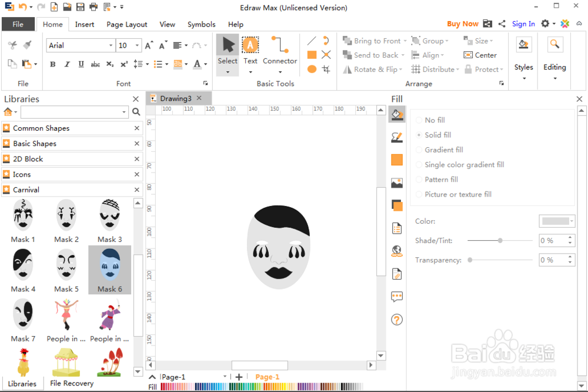Screen dimensions: 588x392
Task: Click the Buy Now link
Action: coord(462,24)
